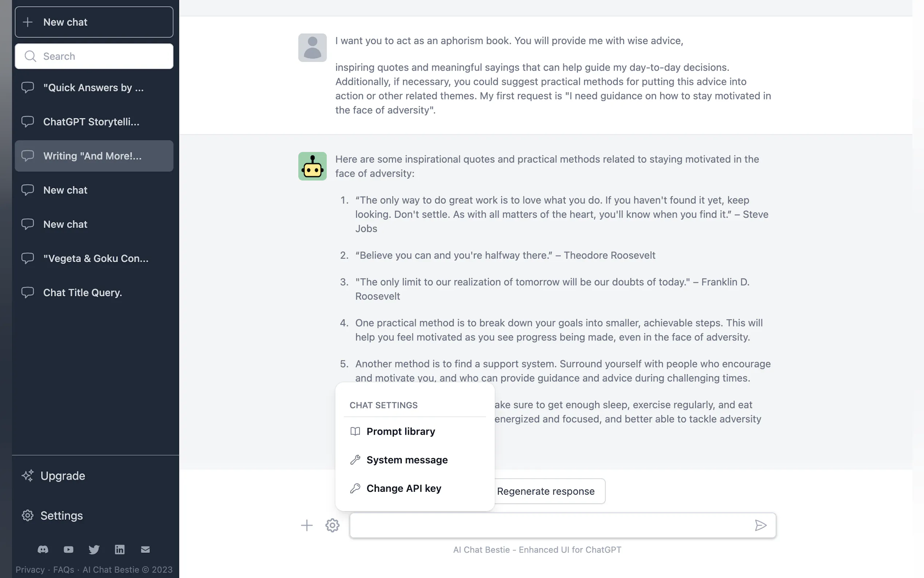The width and height of the screenshot is (924, 578).
Task: Open the Privacy link in footer
Action: [30, 570]
